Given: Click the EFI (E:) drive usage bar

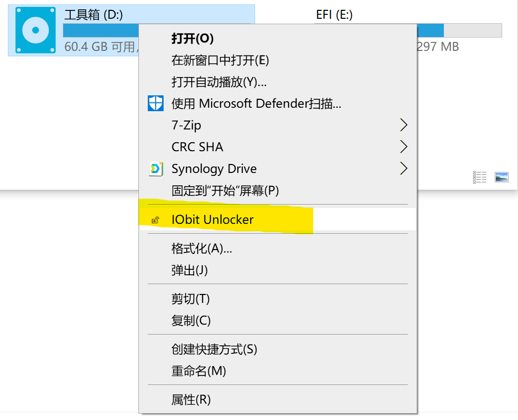Looking at the screenshot, I should 460,31.
